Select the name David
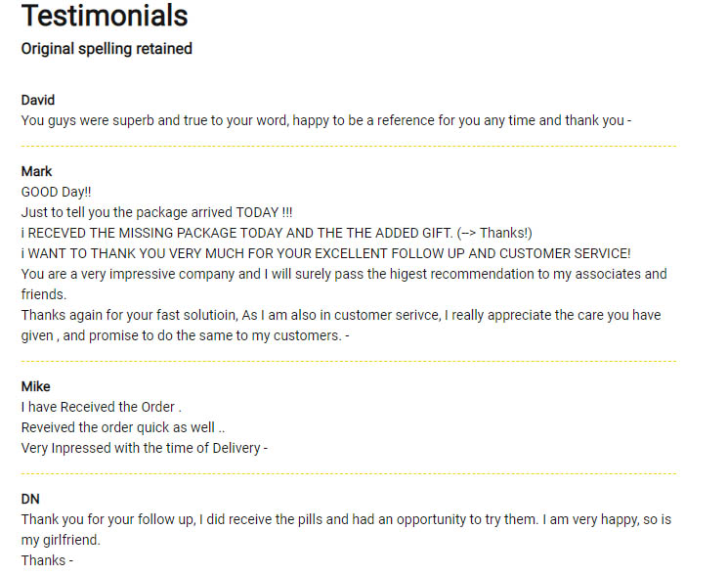728x575 pixels. pyautogui.click(x=38, y=101)
